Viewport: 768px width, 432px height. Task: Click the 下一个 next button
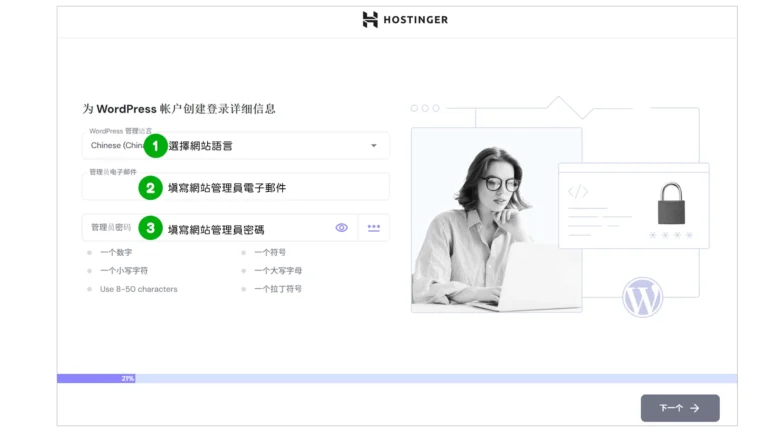coord(680,408)
